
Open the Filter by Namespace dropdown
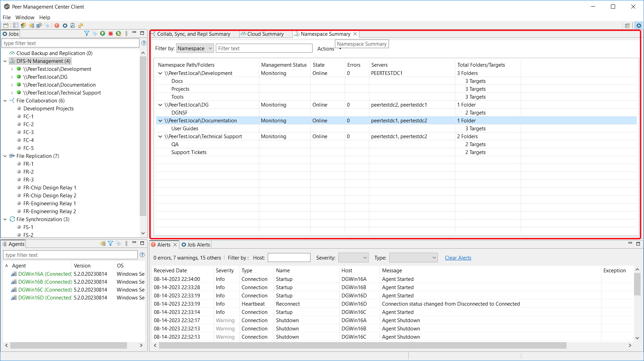pos(195,48)
